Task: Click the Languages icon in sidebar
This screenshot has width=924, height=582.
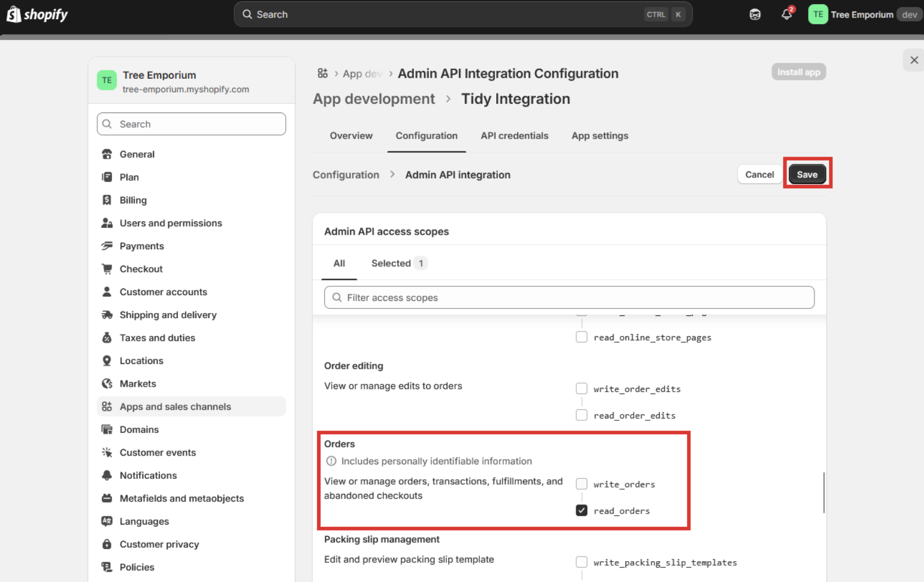Action: coord(107,522)
